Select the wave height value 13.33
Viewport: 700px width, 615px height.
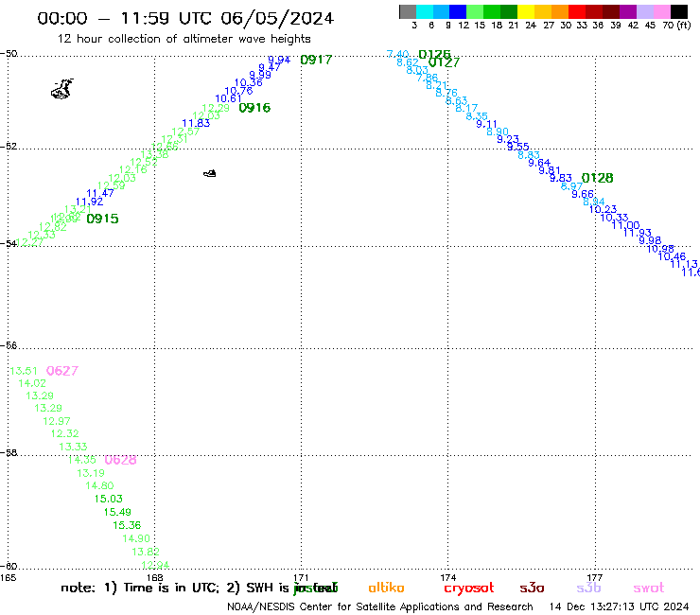click(73, 447)
